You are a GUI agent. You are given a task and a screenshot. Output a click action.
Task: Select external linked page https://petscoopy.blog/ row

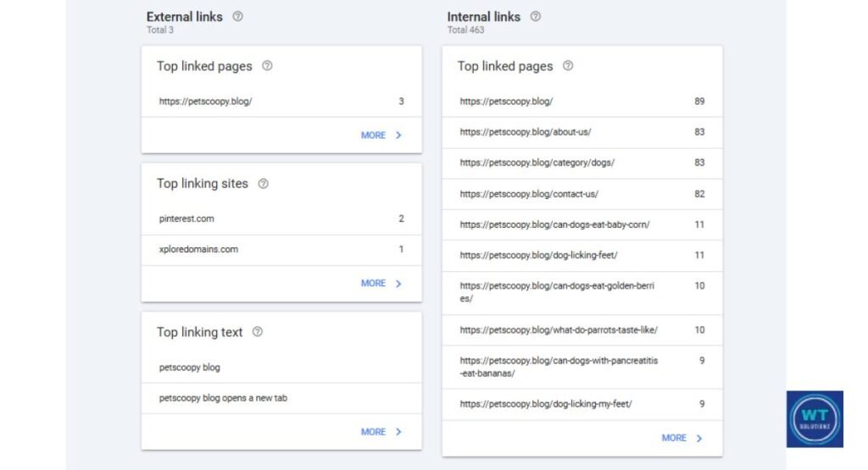(x=281, y=102)
